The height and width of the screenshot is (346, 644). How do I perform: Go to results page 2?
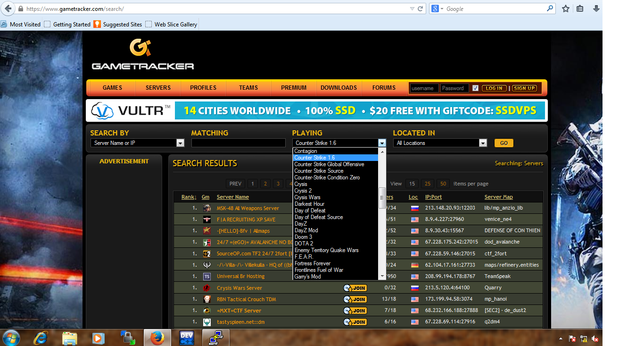click(265, 184)
